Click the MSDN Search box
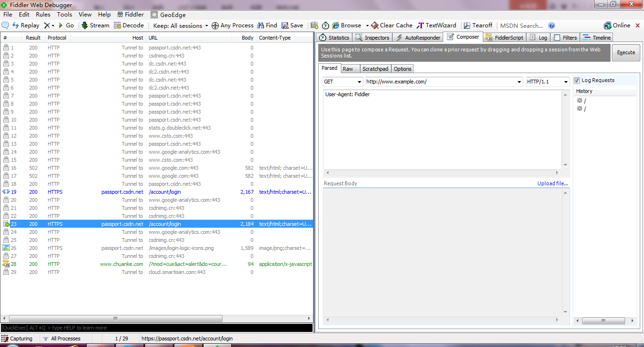This screenshot has height=347, width=644. coord(521,25)
